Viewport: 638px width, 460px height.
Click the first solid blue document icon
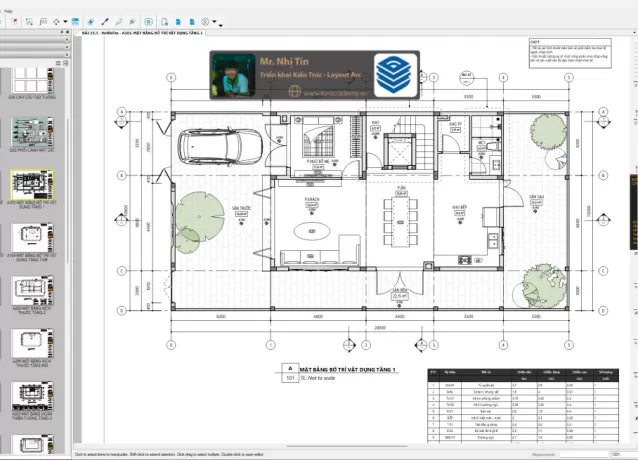pyautogui.click(x=178, y=22)
